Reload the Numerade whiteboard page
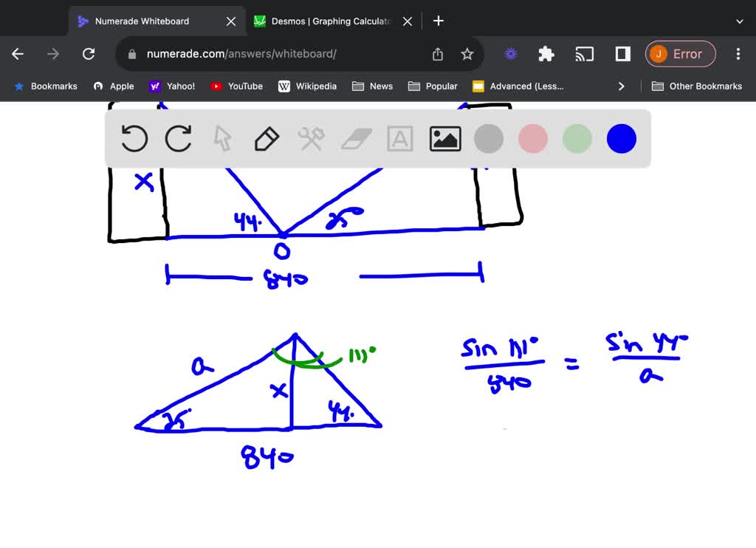 click(x=89, y=53)
